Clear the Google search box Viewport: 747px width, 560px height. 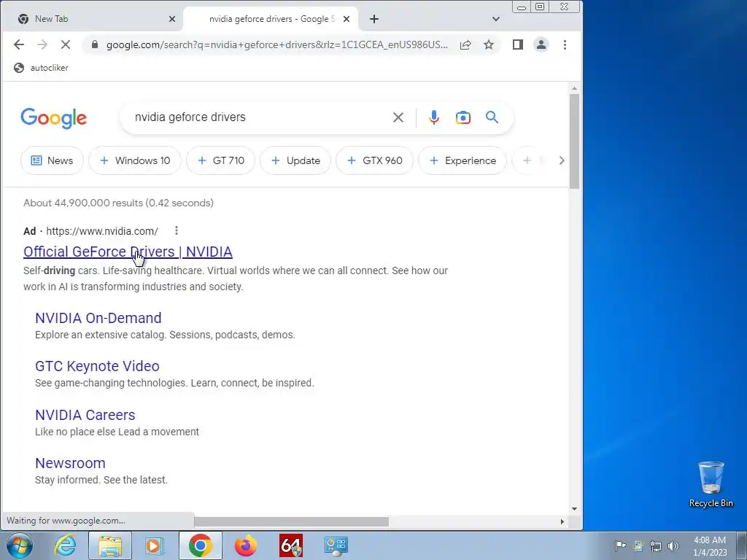click(398, 117)
